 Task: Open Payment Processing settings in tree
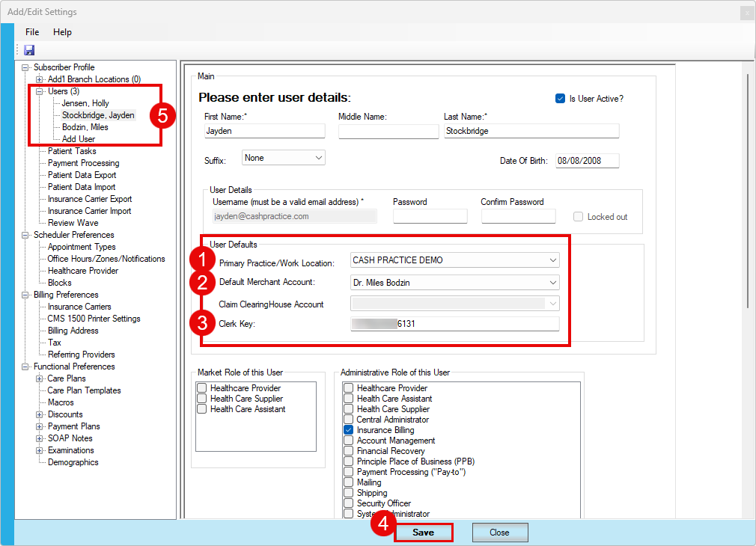tap(83, 163)
